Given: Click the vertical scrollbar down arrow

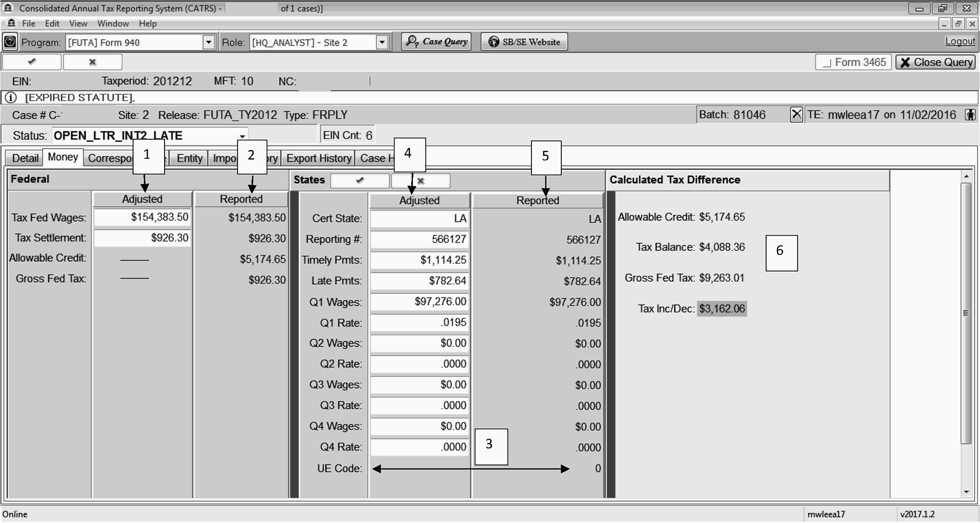Looking at the screenshot, I should (x=966, y=492).
